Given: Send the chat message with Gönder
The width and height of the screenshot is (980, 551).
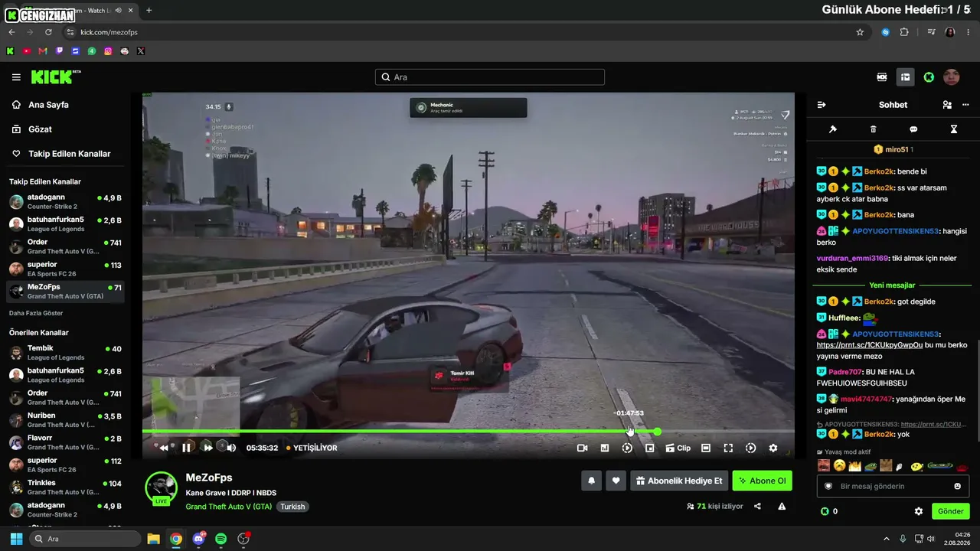Looking at the screenshot, I should [x=950, y=511].
